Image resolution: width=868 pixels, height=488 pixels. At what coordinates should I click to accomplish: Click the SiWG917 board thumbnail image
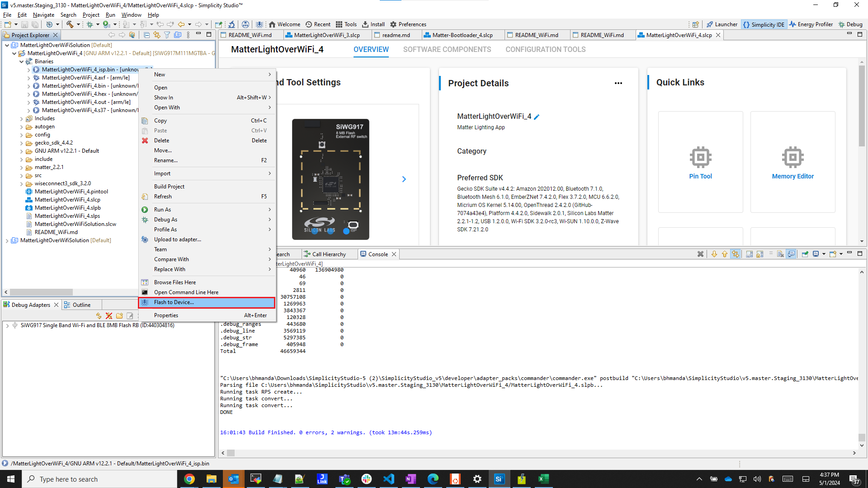pos(330,179)
